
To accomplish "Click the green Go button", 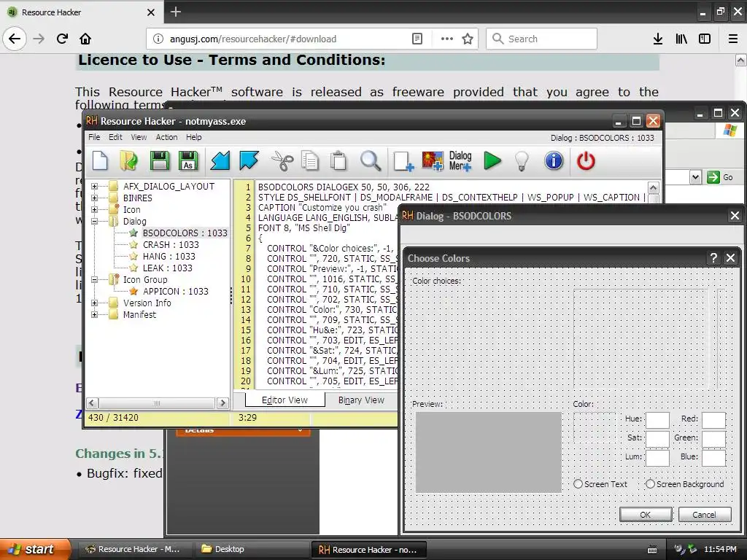I will click(720, 177).
